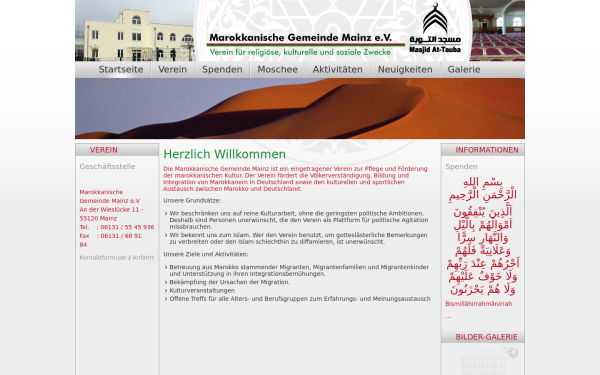The width and height of the screenshot is (600, 375).
Task: Click the VEREIN sidebar header
Action: (x=117, y=150)
